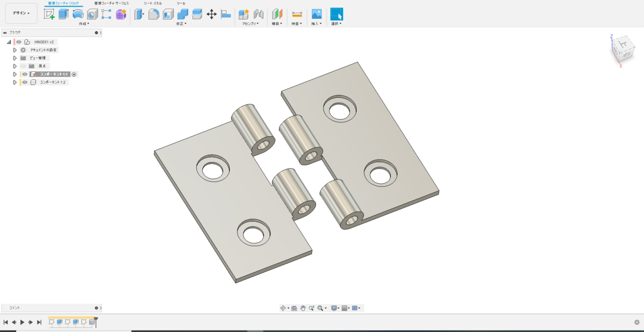Viewport: 644px width, 332px height.
Task: Step back one timeline feature
Action: pyautogui.click(x=14, y=322)
